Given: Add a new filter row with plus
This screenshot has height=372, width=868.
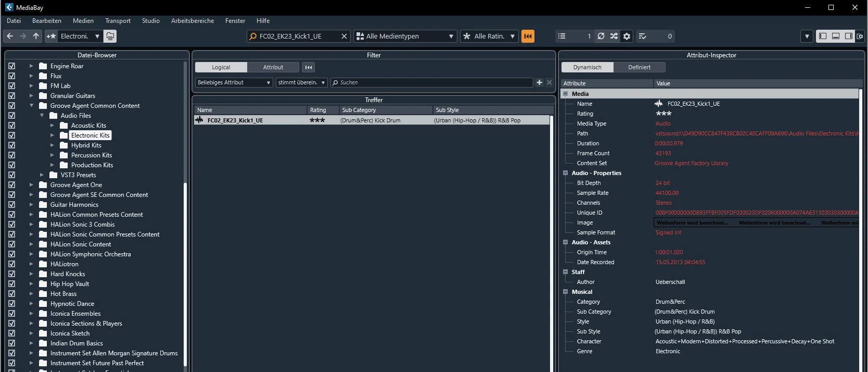Looking at the screenshot, I should pos(540,82).
